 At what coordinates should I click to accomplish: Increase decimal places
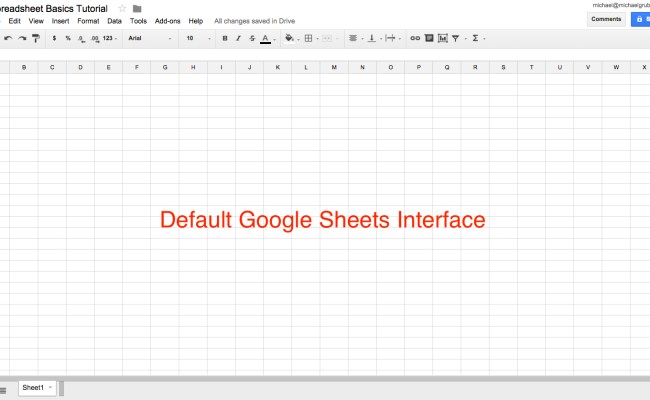tap(95, 39)
